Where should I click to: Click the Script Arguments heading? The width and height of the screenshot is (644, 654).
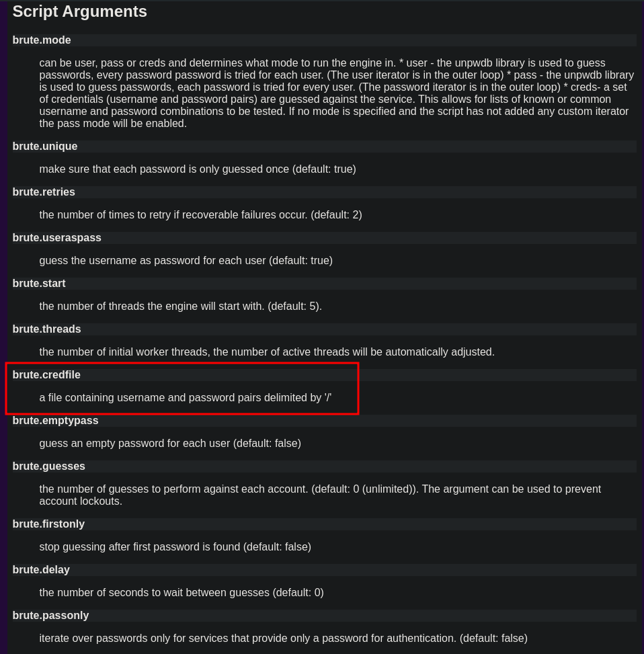click(79, 11)
